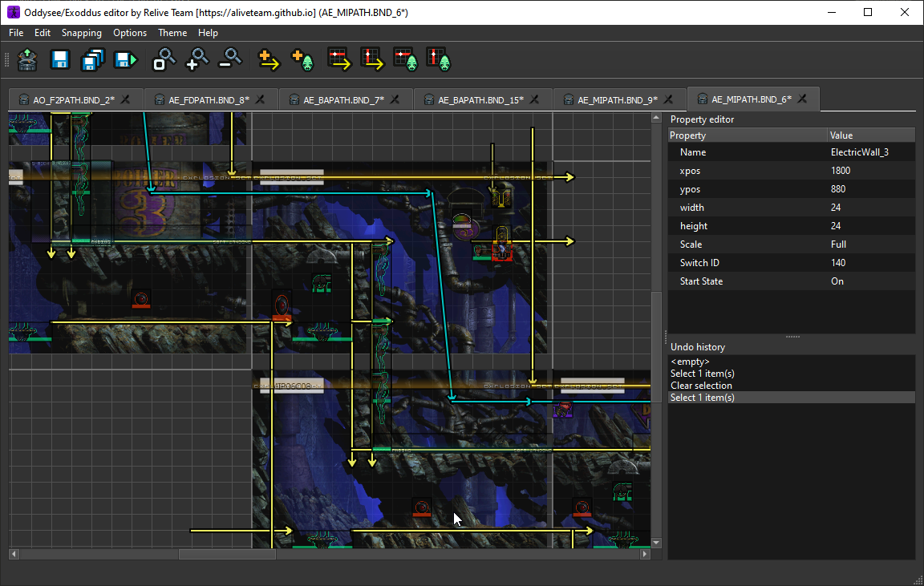The image size is (924, 586).
Task: Close the AE_BAPATH.BND_7* tab
Action: (x=395, y=99)
